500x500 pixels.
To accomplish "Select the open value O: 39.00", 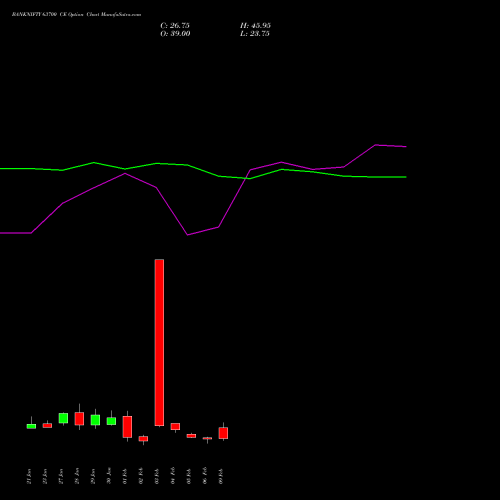I will (x=175, y=34).
